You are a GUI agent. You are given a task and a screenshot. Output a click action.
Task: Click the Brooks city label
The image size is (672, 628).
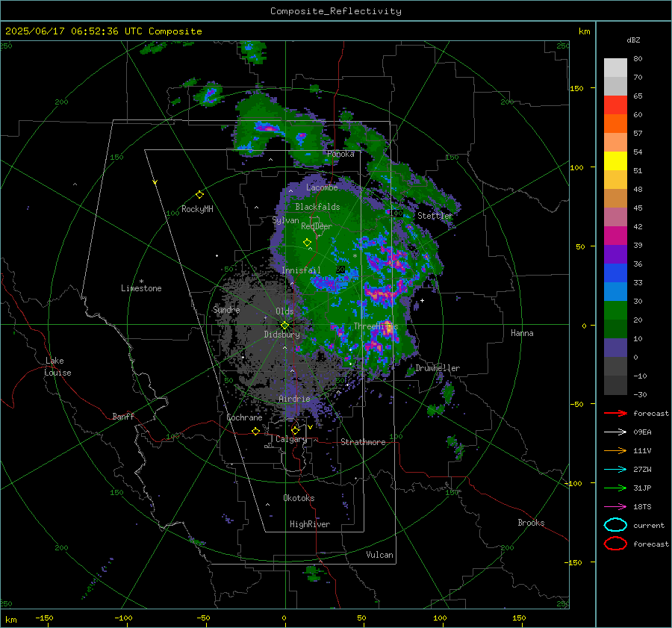click(x=531, y=523)
